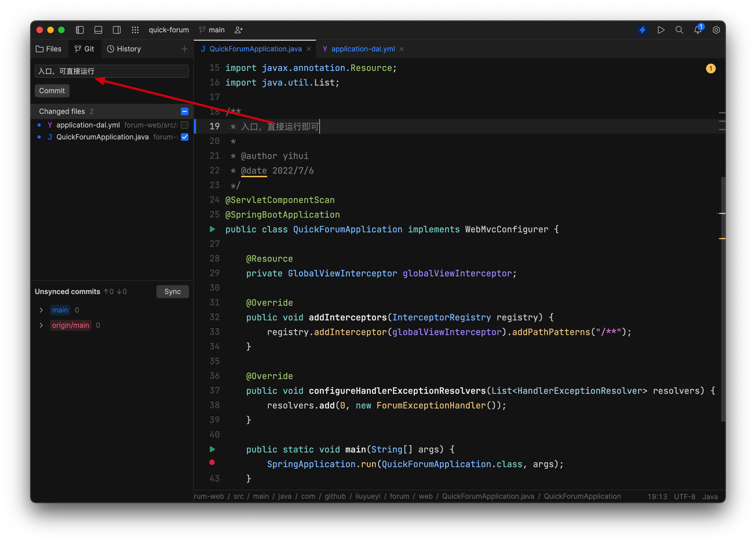Viewport: 756px width, 543px height.
Task: Click the run gutter icon beside main method
Action: [212, 449]
